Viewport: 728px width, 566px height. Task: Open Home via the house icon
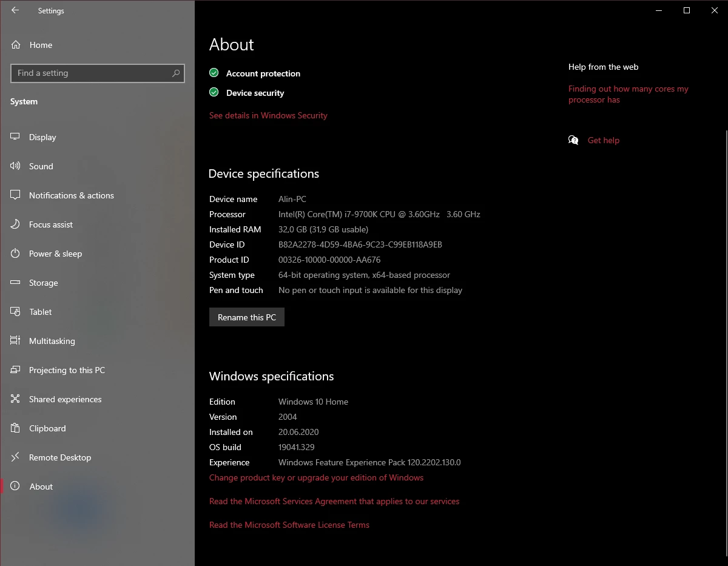pos(16,45)
